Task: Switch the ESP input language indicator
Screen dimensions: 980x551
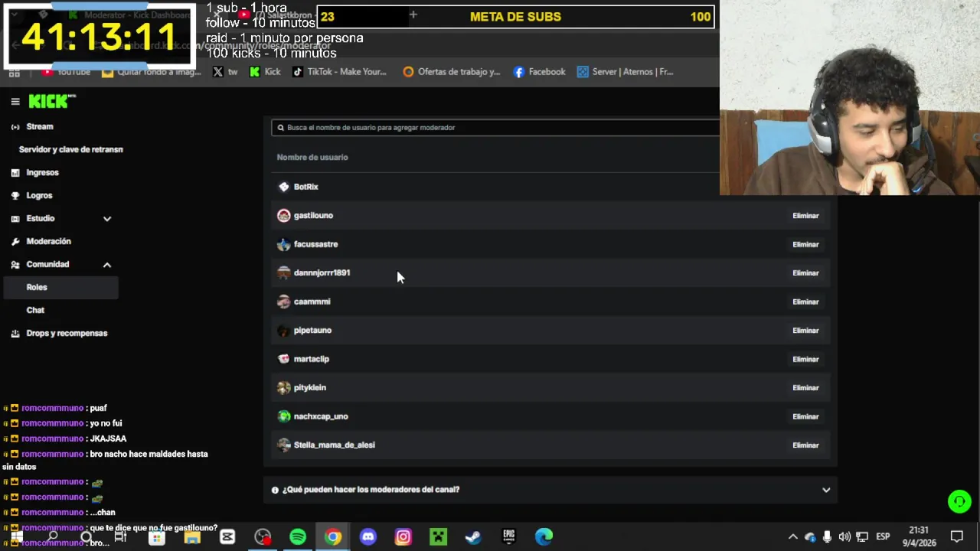Action: pos(883,537)
